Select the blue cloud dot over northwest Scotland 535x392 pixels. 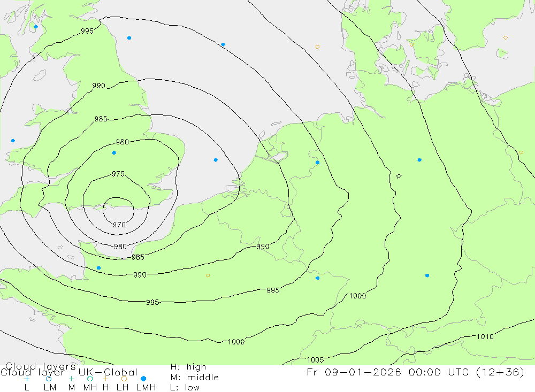coord(36,27)
